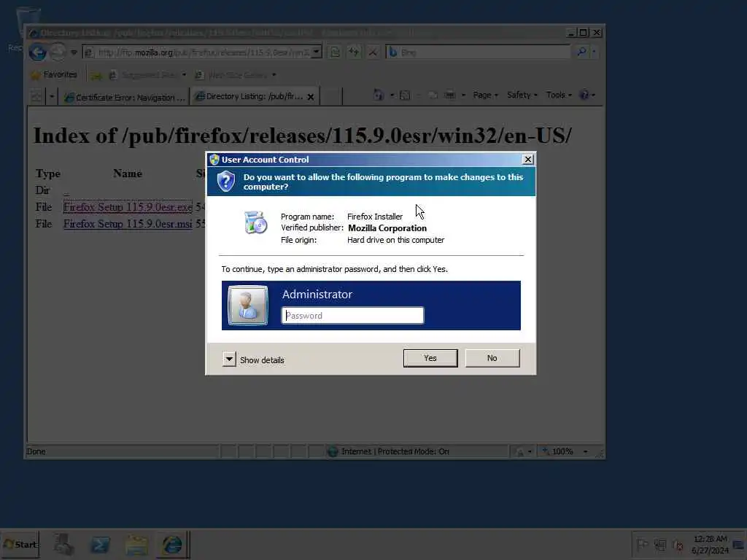Viewport: 747px width, 560px height.
Task: Click the Start button
Action: coord(20,544)
